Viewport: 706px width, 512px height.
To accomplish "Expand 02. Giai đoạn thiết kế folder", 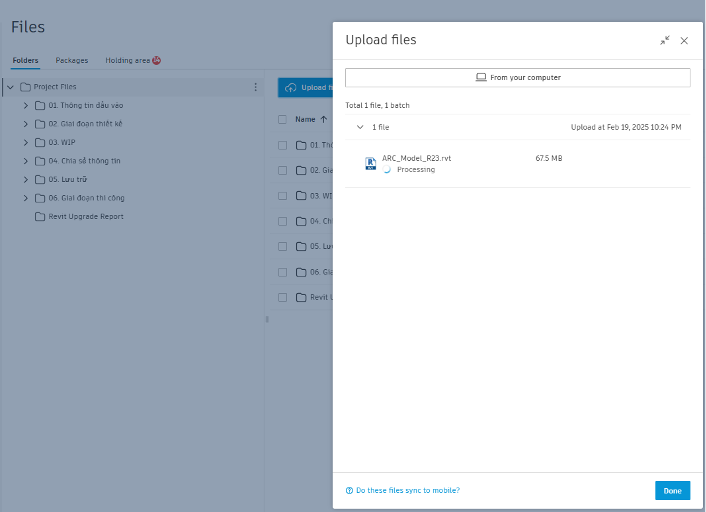I will pyautogui.click(x=26, y=124).
